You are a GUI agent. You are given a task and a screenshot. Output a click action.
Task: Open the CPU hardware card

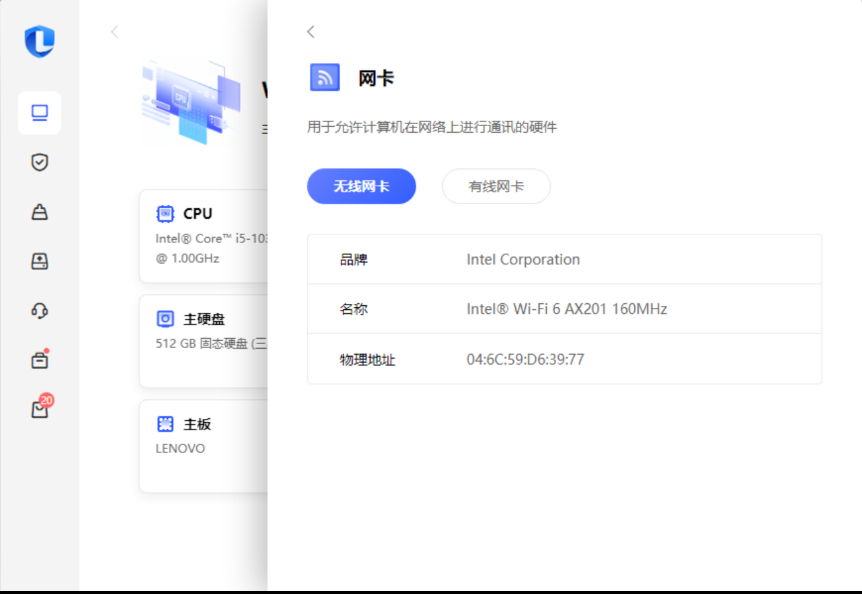point(204,236)
